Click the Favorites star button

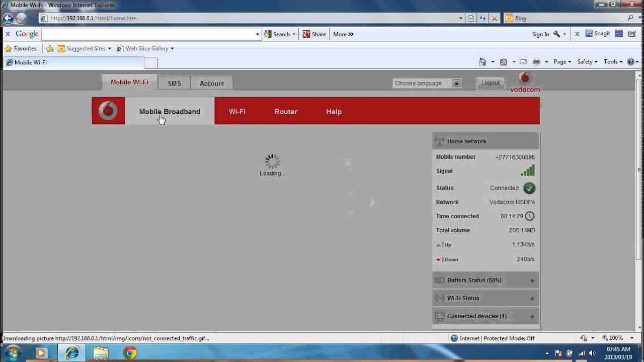pyautogui.click(x=21, y=48)
